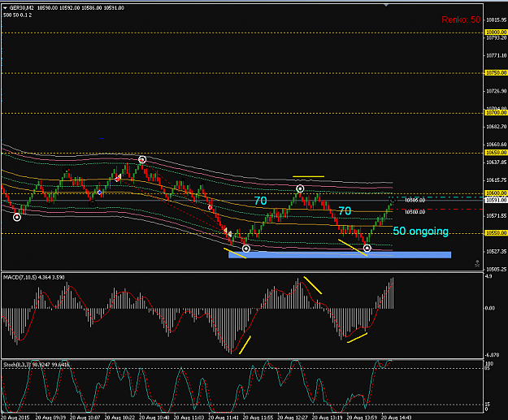Click the 10600.00 yellow price label

pos(496,193)
